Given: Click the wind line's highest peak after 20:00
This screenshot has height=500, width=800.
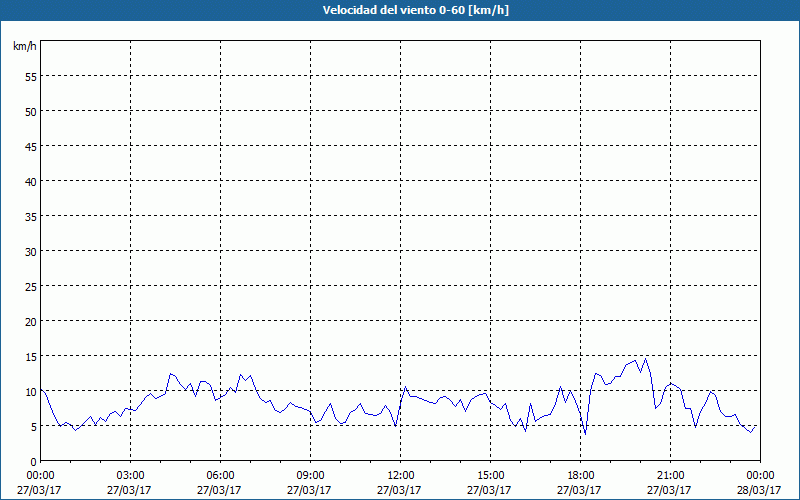Looking at the screenshot, I should click(x=646, y=358).
